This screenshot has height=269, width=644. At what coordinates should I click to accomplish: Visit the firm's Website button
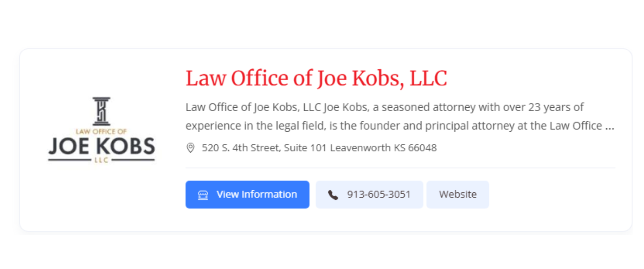pyautogui.click(x=458, y=195)
